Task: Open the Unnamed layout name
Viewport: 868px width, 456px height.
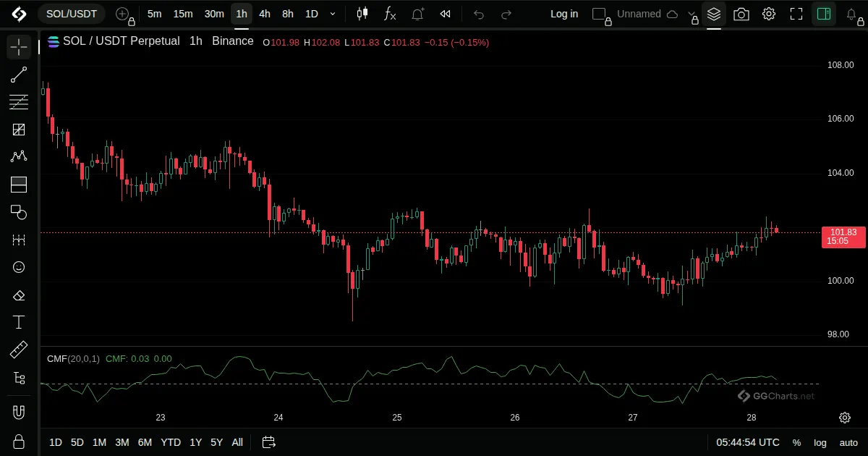Action: pos(639,14)
